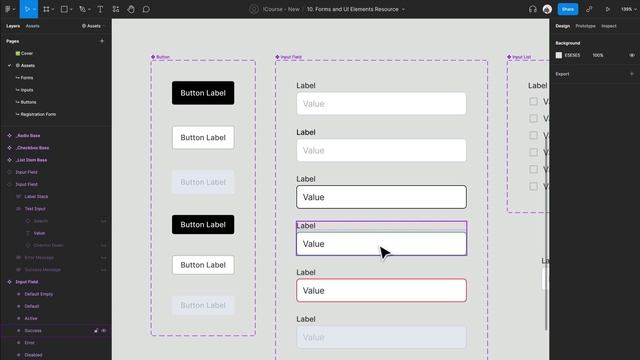Viewport: 640px width, 360px height.
Task: Switch to the Design tab
Action: [562, 26]
